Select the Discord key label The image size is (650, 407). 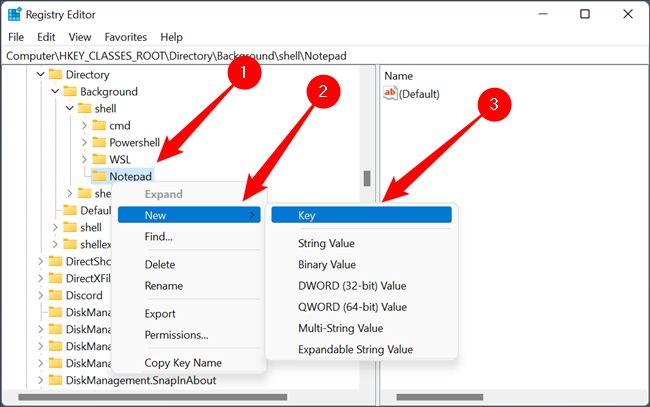pyautogui.click(x=84, y=295)
